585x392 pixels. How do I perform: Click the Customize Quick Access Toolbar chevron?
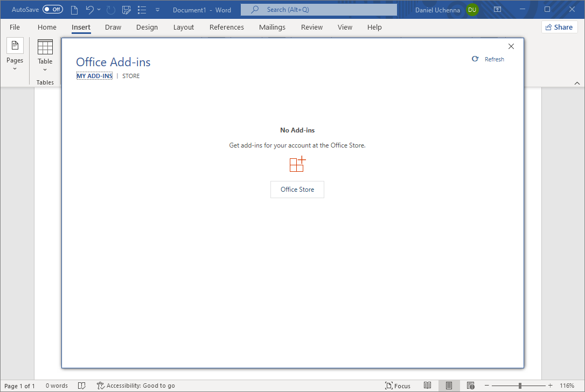157,9
